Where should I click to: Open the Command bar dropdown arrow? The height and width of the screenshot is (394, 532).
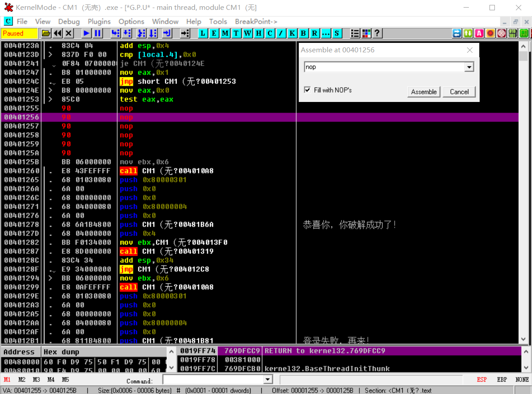coord(268,379)
